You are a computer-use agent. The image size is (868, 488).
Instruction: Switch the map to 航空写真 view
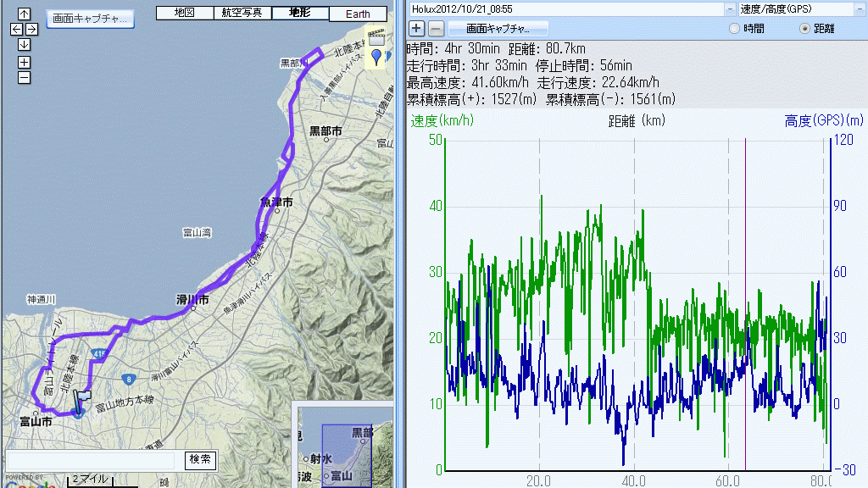click(243, 14)
